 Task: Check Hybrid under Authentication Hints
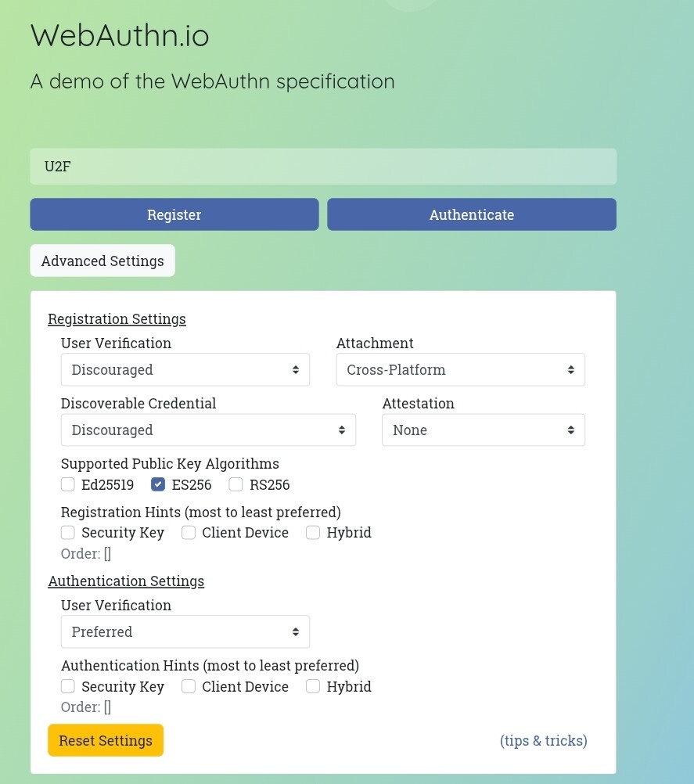313,686
